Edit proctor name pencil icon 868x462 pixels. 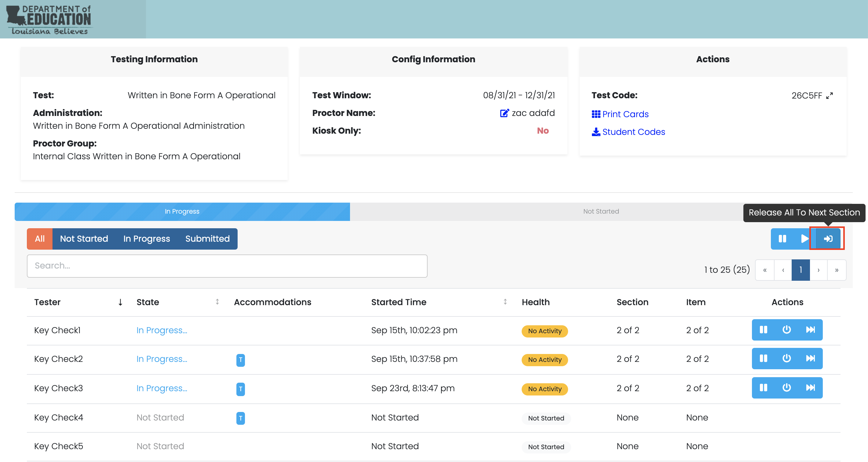[x=504, y=113]
